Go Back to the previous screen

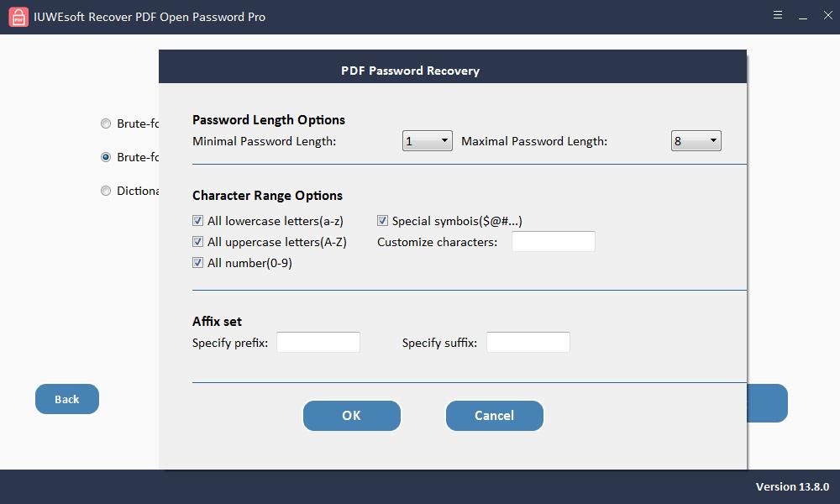67,399
